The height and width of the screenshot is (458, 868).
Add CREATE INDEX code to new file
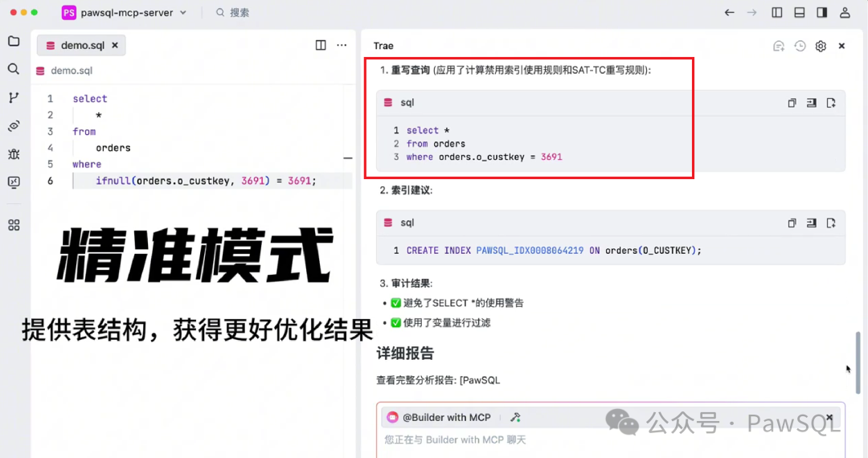831,223
